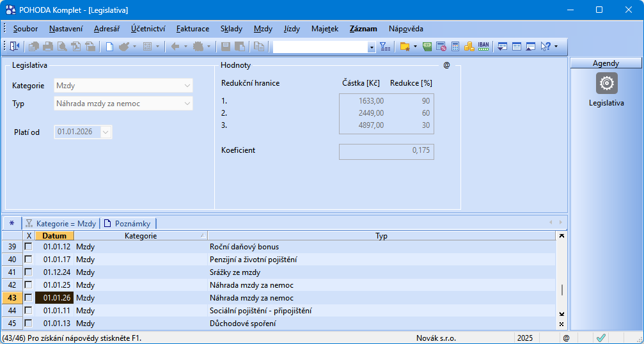The width and height of the screenshot is (644, 344).
Task: Tick the checkbox in row 39
Action: [x=28, y=246]
